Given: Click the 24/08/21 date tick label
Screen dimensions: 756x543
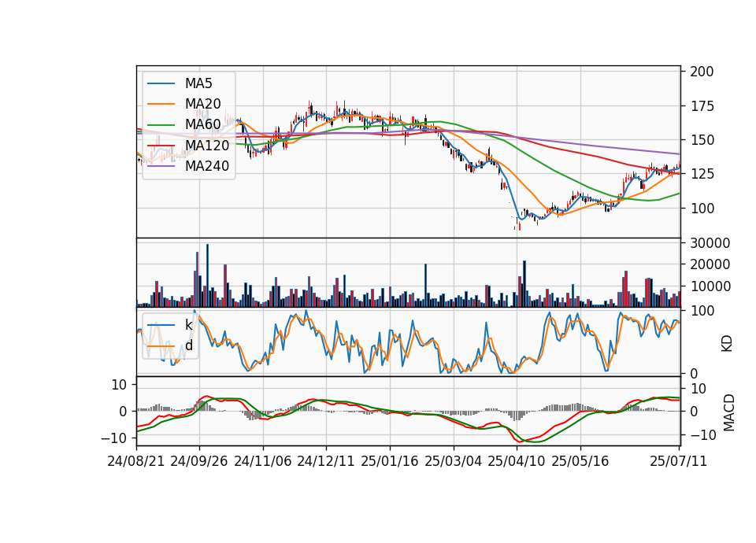Looking at the screenshot, I should [x=136, y=461].
